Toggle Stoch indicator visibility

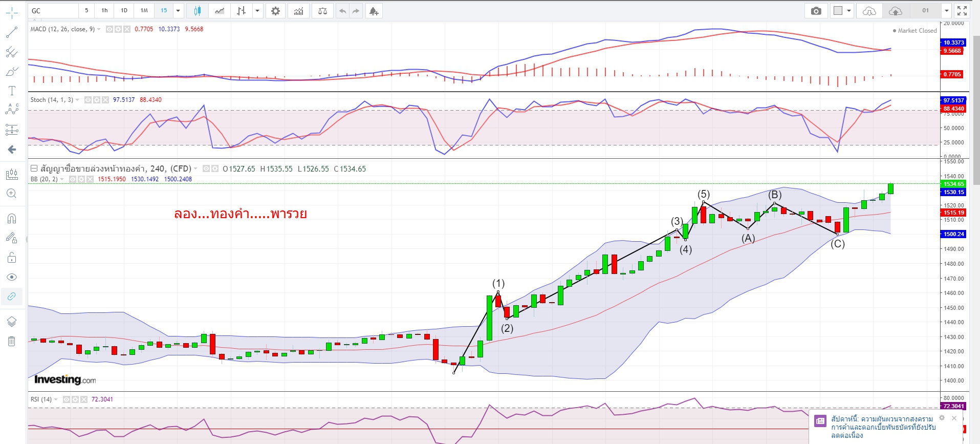click(x=88, y=100)
